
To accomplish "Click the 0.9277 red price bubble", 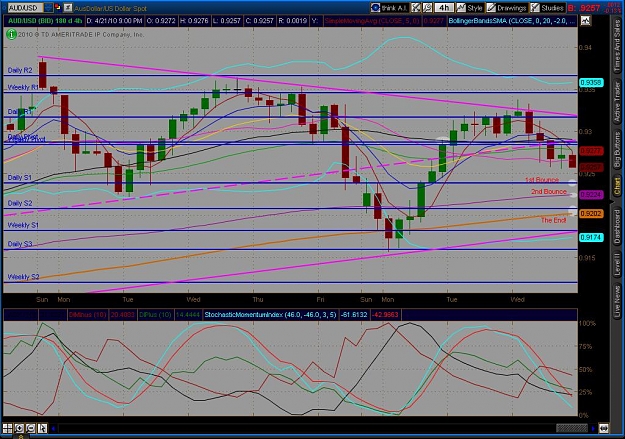I will (x=591, y=151).
